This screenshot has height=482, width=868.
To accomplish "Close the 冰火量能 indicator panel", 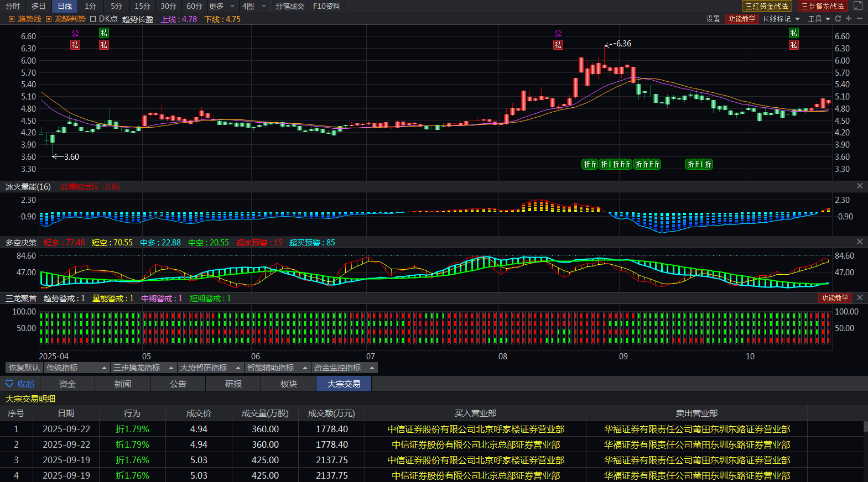I will 860,186.
